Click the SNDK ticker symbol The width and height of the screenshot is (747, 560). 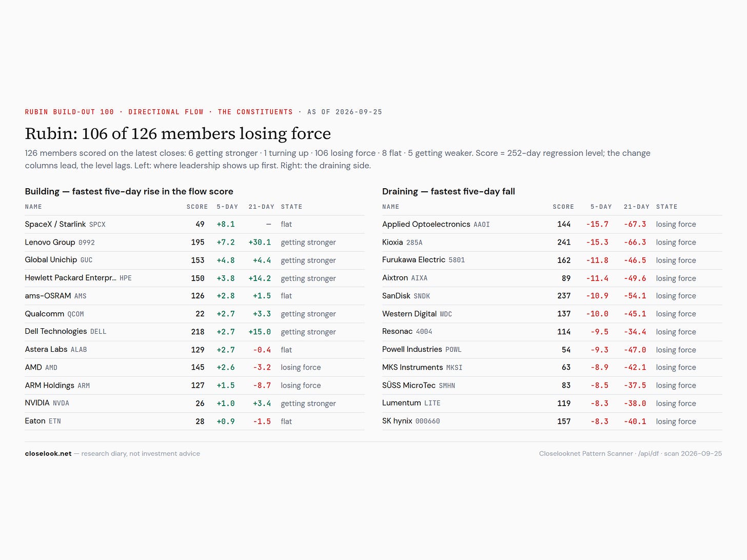pos(422,296)
